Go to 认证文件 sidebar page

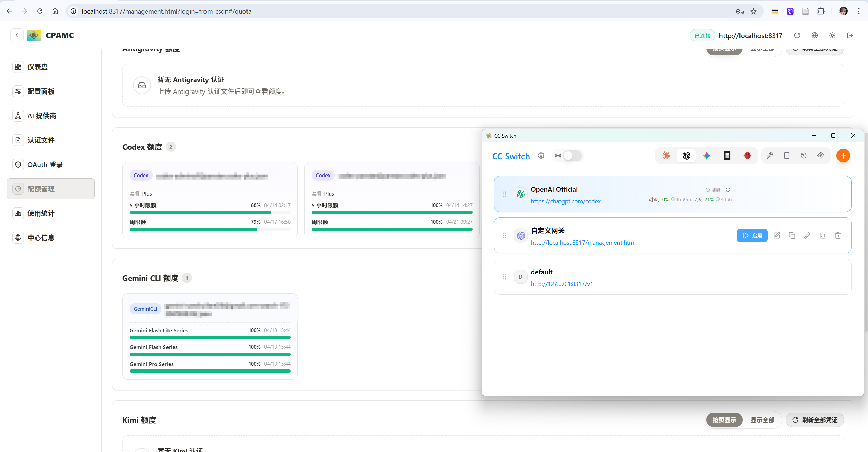[x=41, y=140]
